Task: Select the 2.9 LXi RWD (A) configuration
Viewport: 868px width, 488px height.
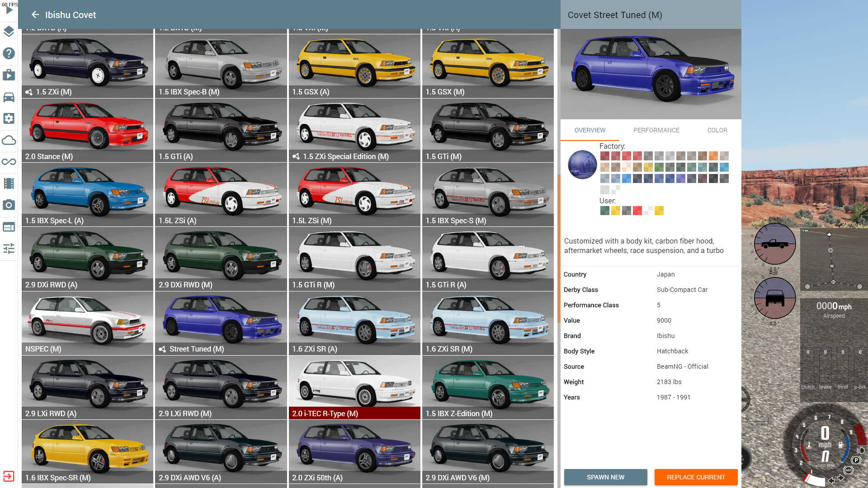Action: [x=87, y=387]
